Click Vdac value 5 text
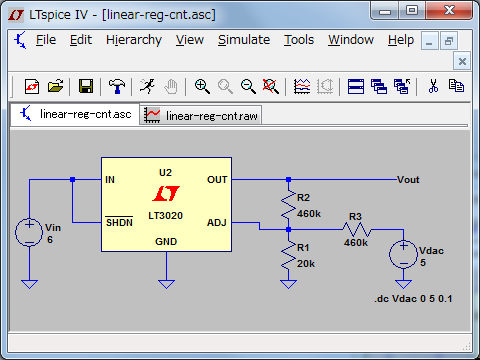 tap(423, 263)
